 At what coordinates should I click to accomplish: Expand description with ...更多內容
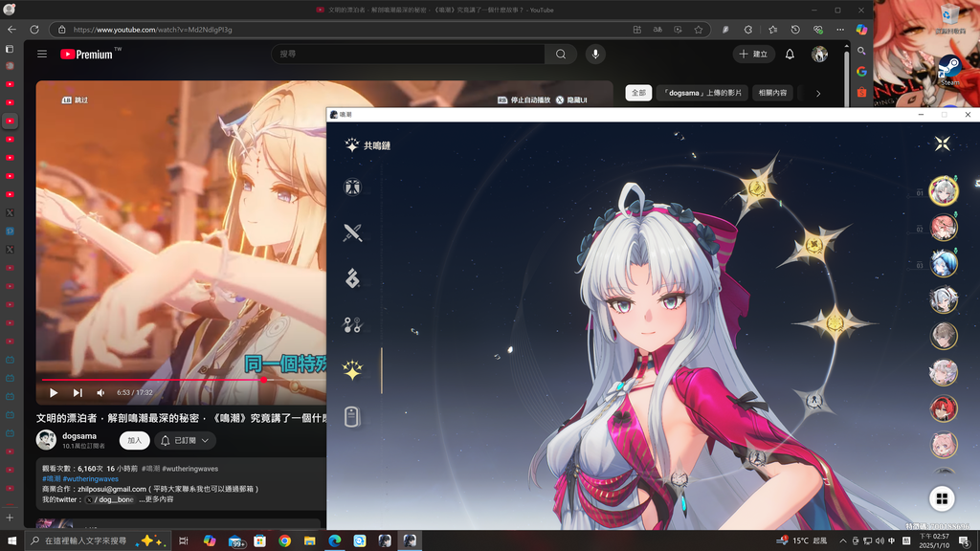point(156,499)
